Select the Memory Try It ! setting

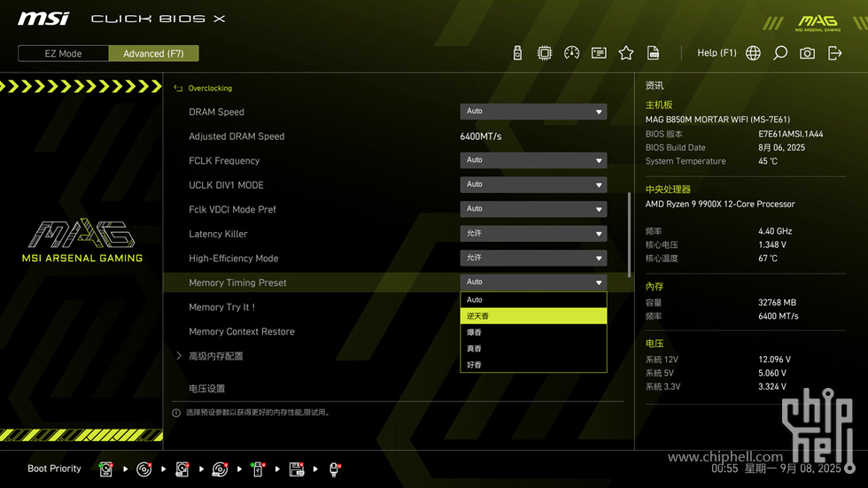[222, 307]
